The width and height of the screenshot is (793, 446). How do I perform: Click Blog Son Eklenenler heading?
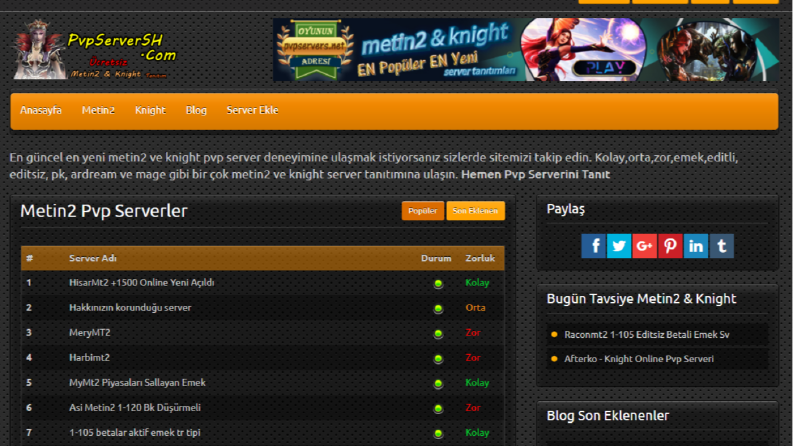608,416
